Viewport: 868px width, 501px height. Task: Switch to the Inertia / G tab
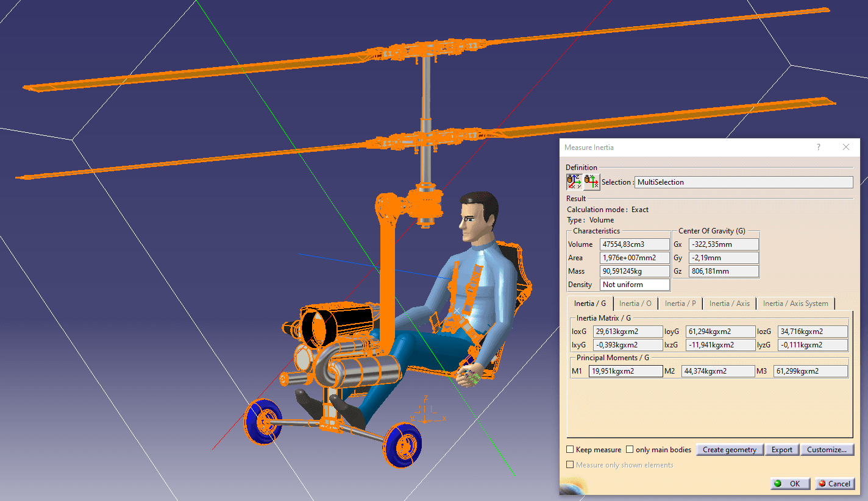point(589,304)
